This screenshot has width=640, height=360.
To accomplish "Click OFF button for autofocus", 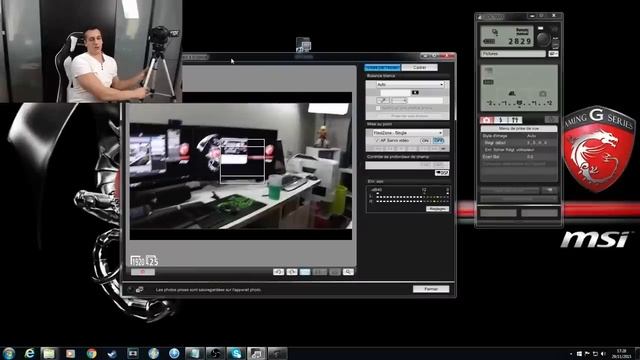I will click(x=438, y=140).
